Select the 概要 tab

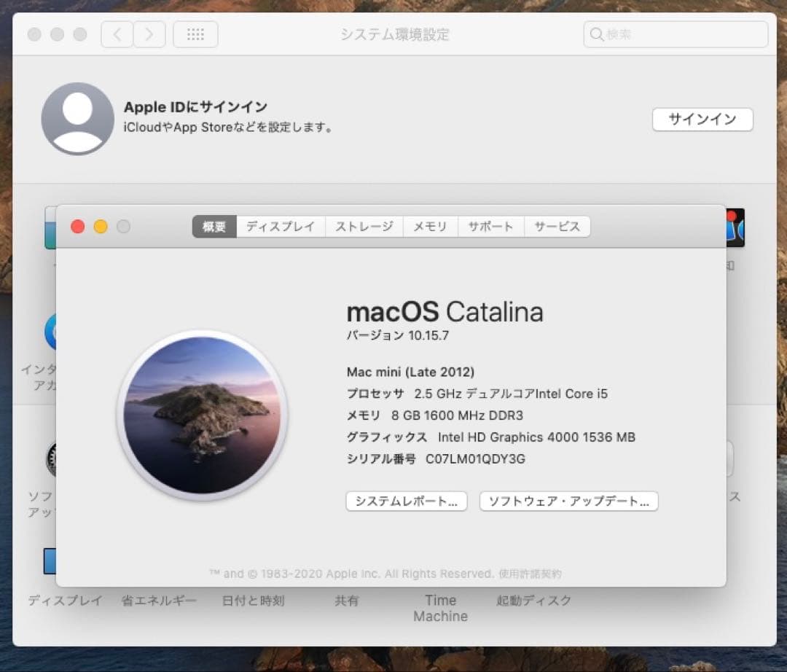tap(213, 227)
